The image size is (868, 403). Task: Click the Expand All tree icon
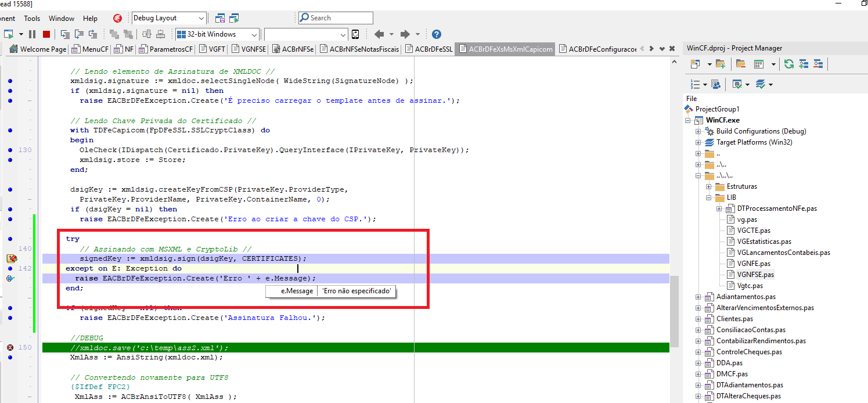pos(804,64)
